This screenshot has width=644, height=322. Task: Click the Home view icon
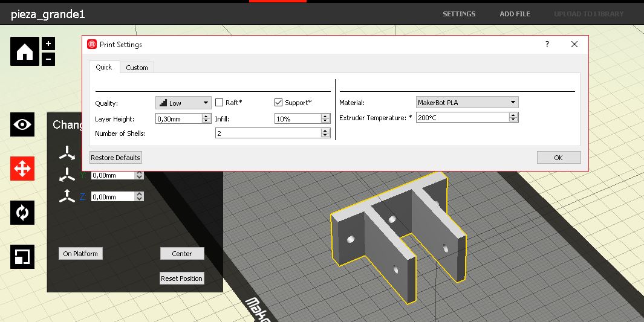tap(25, 51)
